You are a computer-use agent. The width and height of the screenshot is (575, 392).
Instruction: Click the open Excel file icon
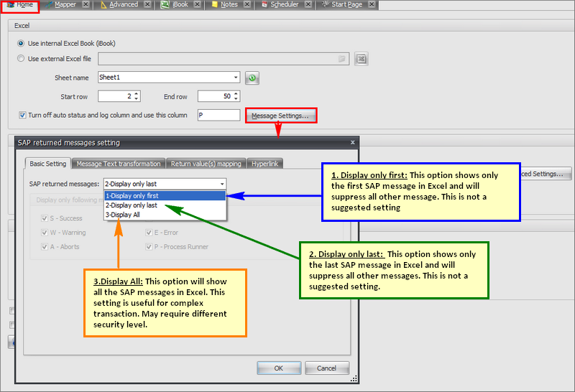(x=362, y=59)
